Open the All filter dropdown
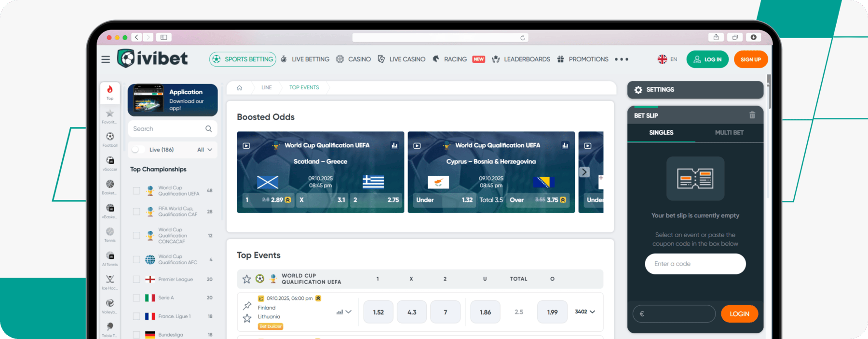 [204, 150]
